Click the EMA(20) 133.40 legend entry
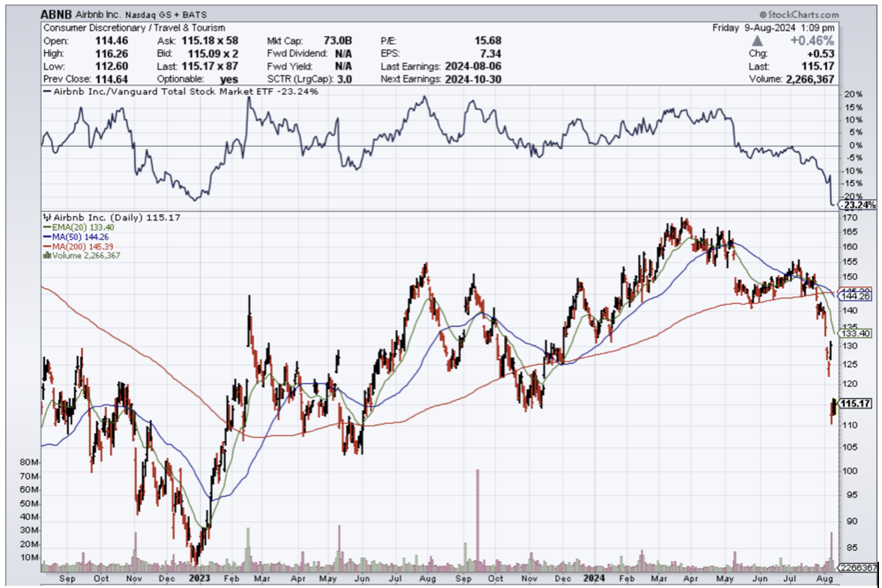The height and width of the screenshot is (588, 882). point(79,227)
